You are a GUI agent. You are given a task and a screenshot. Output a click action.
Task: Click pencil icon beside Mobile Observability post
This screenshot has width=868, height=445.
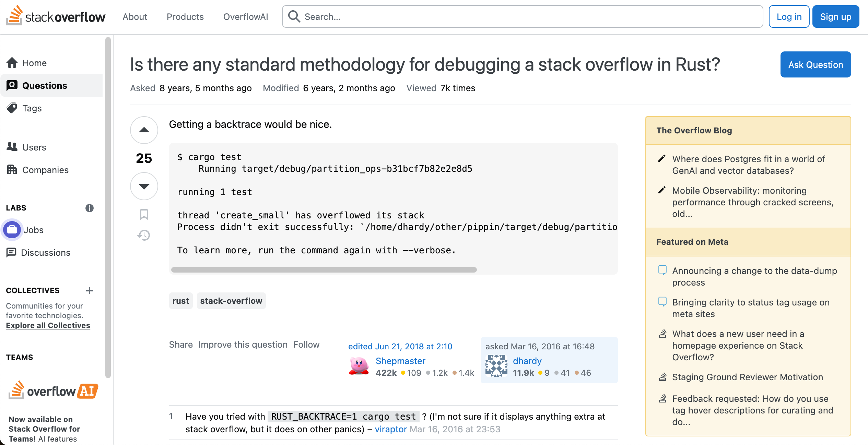tap(662, 190)
